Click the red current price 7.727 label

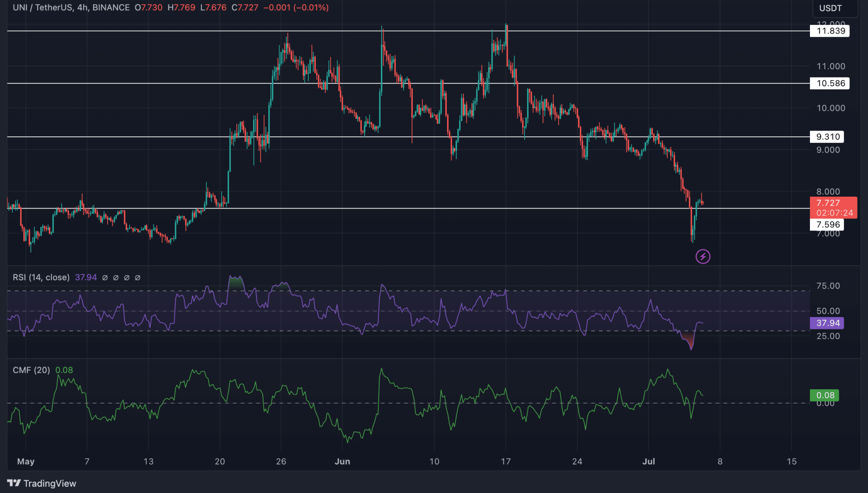tap(828, 203)
